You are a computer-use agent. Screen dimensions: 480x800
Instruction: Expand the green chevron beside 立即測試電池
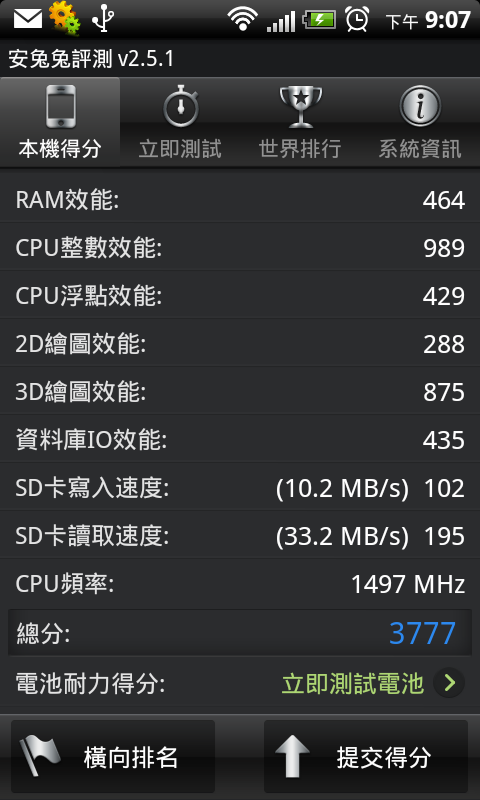pyautogui.click(x=449, y=683)
